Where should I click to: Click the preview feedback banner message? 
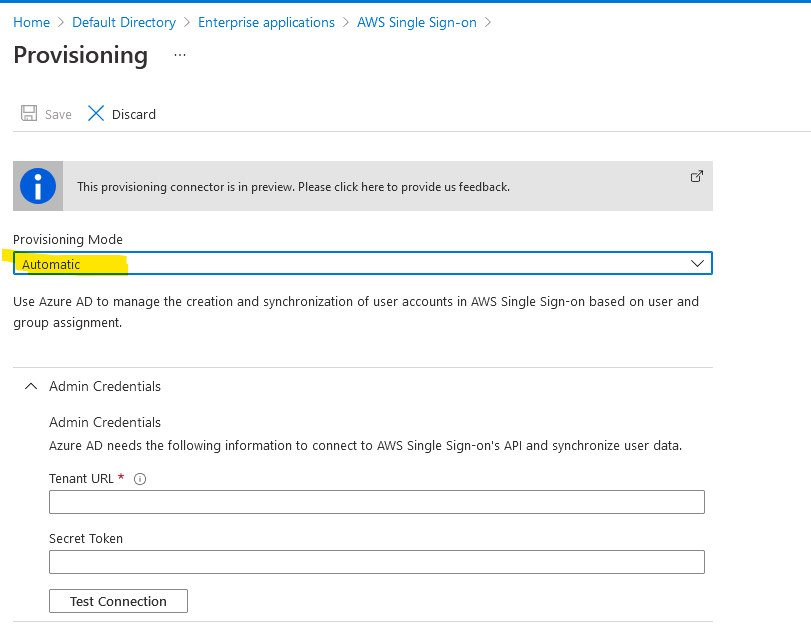pos(293,187)
